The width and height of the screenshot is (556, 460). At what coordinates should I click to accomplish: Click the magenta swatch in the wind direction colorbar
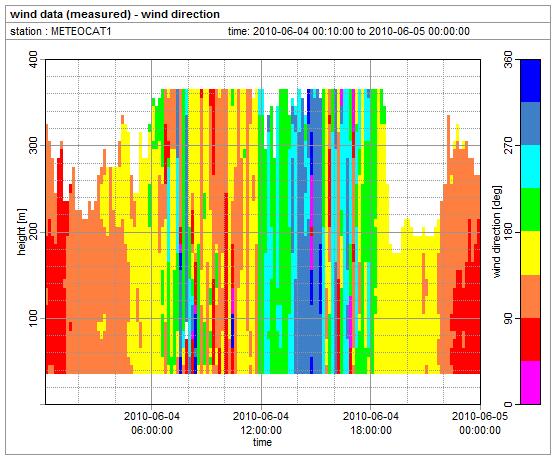pyautogui.click(x=530, y=383)
